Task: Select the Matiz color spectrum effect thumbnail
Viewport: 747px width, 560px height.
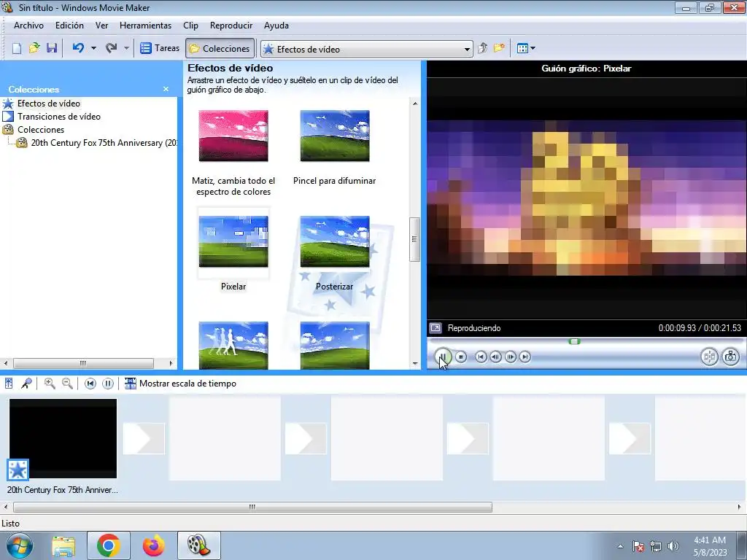Action: pos(233,136)
